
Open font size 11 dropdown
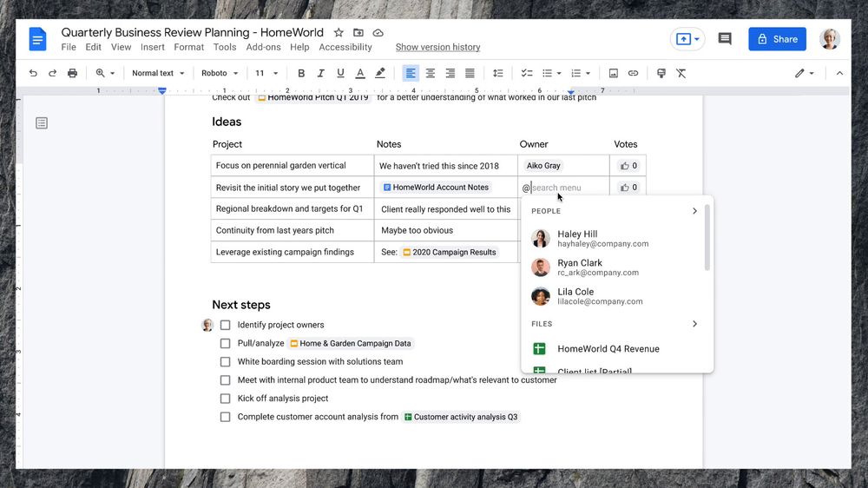coord(266,73)
